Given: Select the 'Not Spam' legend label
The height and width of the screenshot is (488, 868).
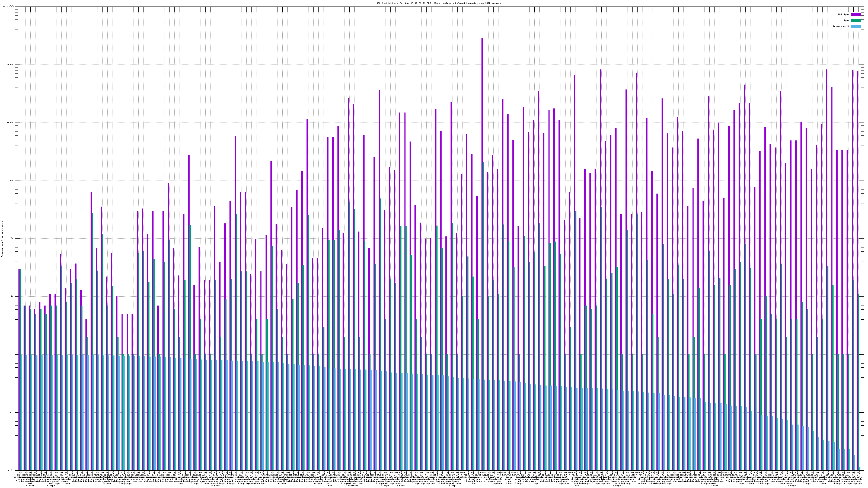Looking at the screenshot, I should pyautogui.click(x=844, y=14).
